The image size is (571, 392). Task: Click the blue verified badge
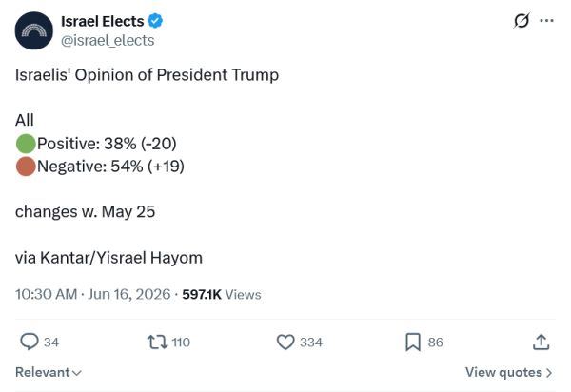[x=155, y=21]
